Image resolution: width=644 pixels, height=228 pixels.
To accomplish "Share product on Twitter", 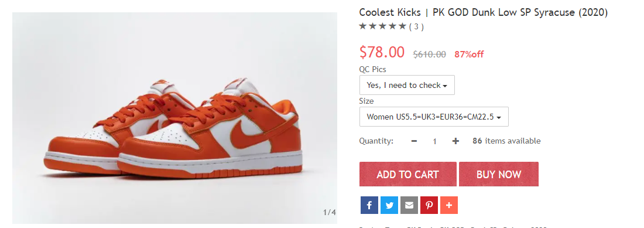I will click(x=389, y=205).
